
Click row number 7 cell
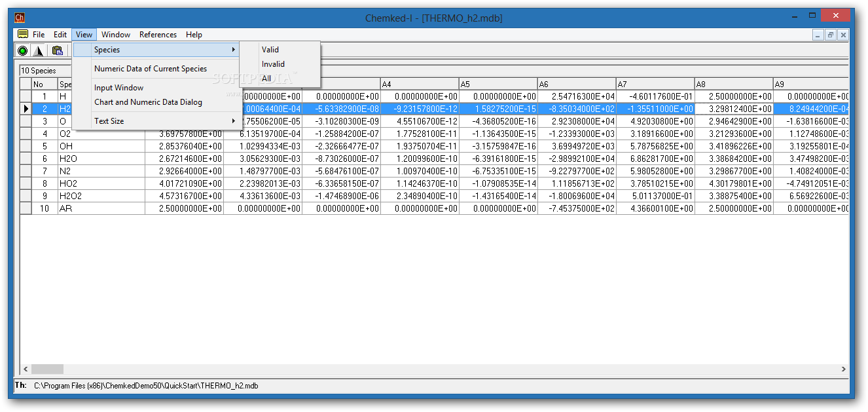tap(45, 171)
